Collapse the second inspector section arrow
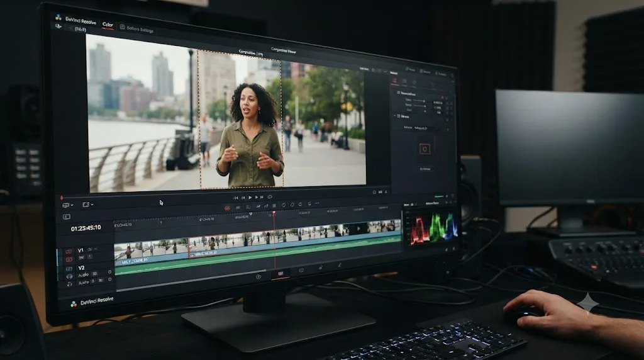The image size is (644, 360). tap(394, 115)
